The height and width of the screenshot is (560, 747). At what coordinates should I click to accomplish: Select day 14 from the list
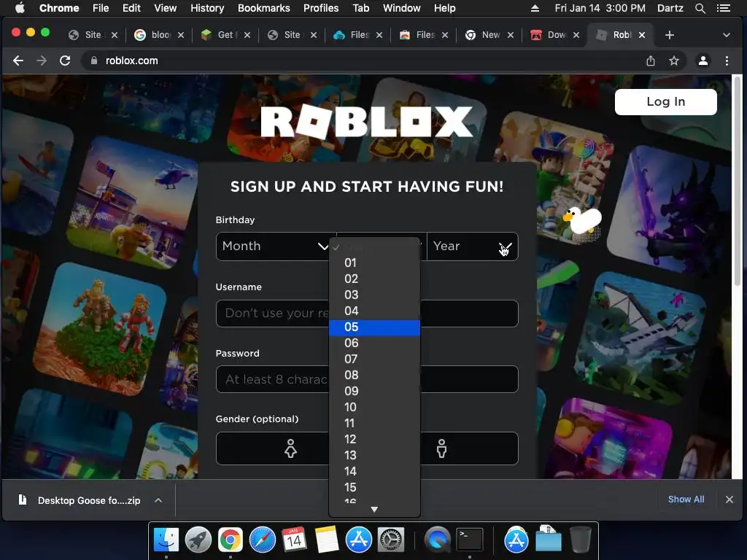click(x=374, y=472)
